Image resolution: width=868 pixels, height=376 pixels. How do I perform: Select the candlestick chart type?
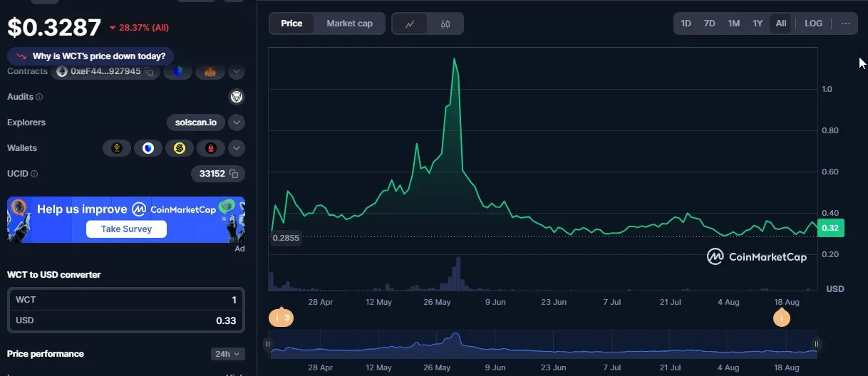coord(445,23)
